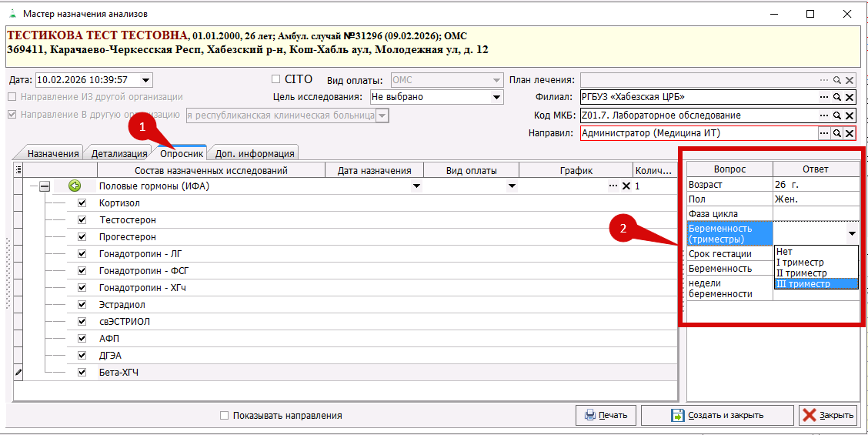Clear the Направил field with its X icon
This screenshot has width=868, height=435.
pos(850,133)
